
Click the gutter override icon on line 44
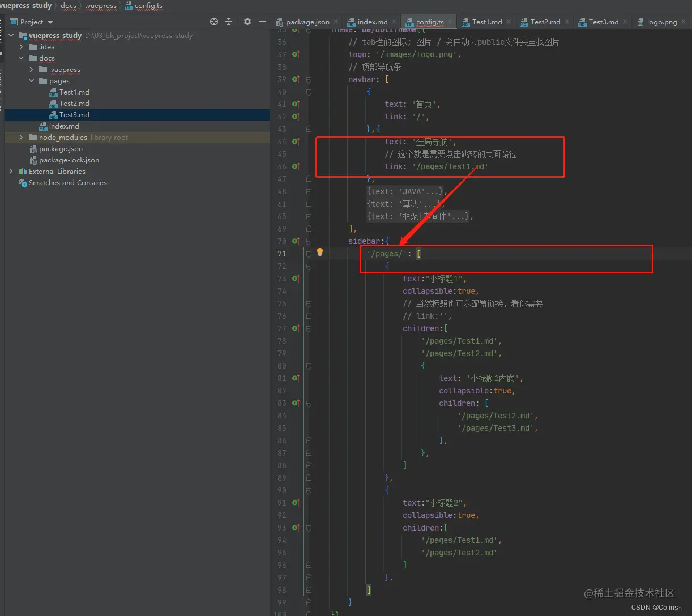(295, 142)
